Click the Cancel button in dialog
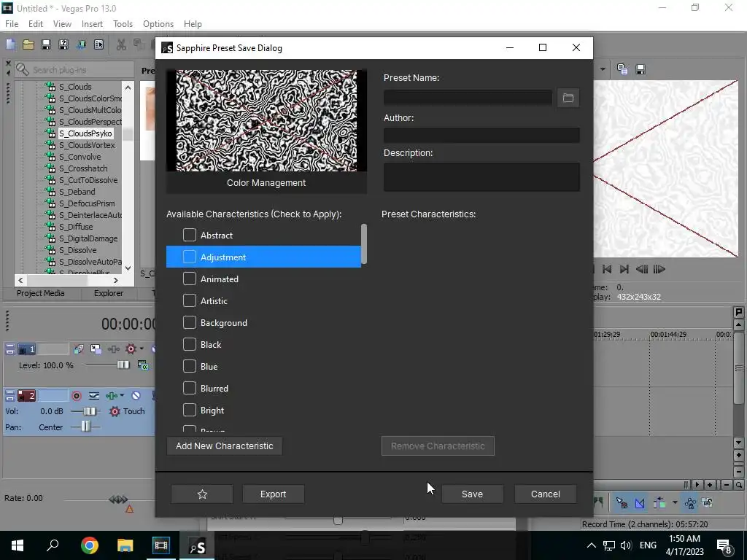747x560 pixels. point(546,494)
